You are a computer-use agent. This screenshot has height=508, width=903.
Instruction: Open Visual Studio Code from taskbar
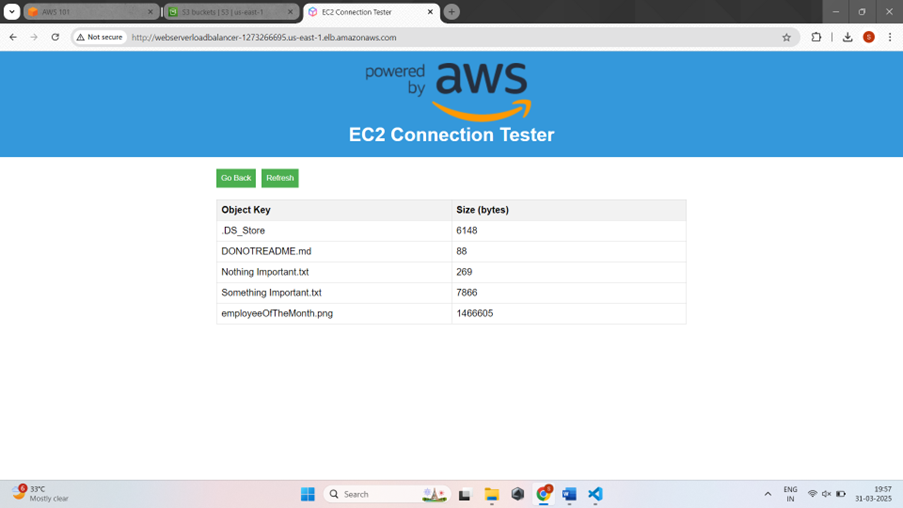tap(595, 494)
